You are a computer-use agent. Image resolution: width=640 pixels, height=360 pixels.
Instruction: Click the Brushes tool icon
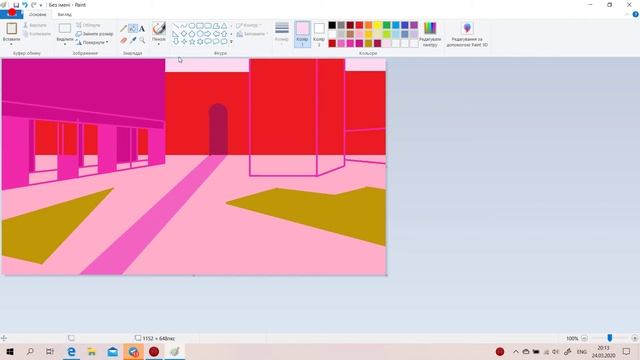(x=159, y=29)
